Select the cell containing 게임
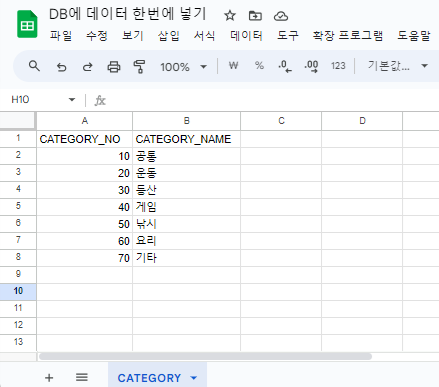This screenshot has height=387, width=439. [x=187, y=207]
